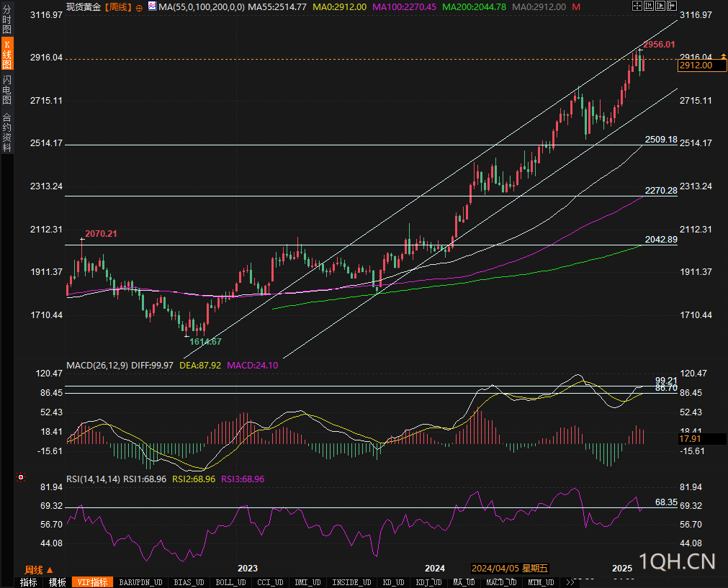Click the 2912.00 current price tag on the axis
The height and width of the screenshot is (588, 728).
pyautogui.click(x=696, y=65)
